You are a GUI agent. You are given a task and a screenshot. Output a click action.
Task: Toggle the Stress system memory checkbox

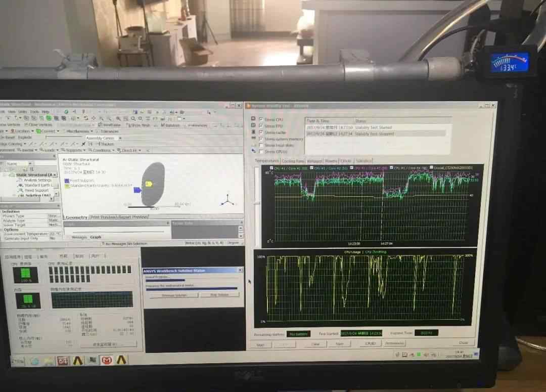pos(261,139)
